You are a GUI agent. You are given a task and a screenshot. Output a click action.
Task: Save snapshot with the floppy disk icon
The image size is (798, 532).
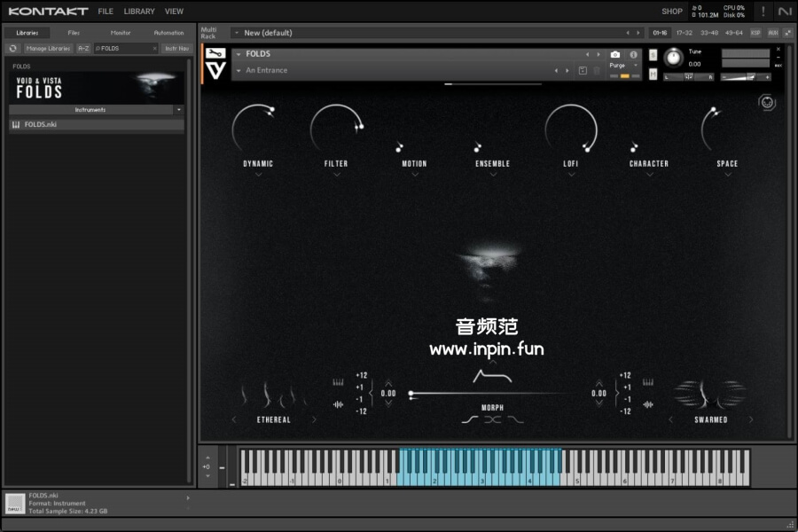(583, 71)
